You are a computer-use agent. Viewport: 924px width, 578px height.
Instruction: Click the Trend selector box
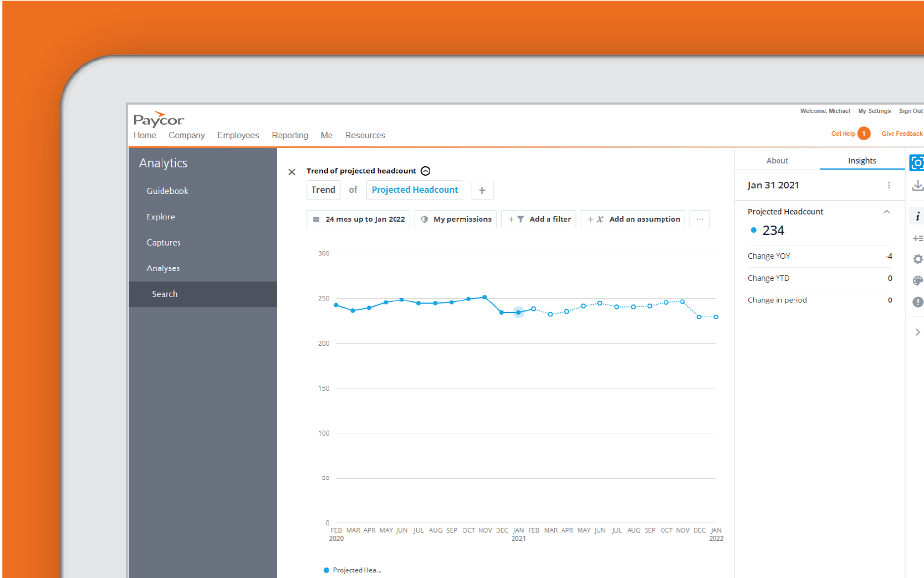click(323, 190)
